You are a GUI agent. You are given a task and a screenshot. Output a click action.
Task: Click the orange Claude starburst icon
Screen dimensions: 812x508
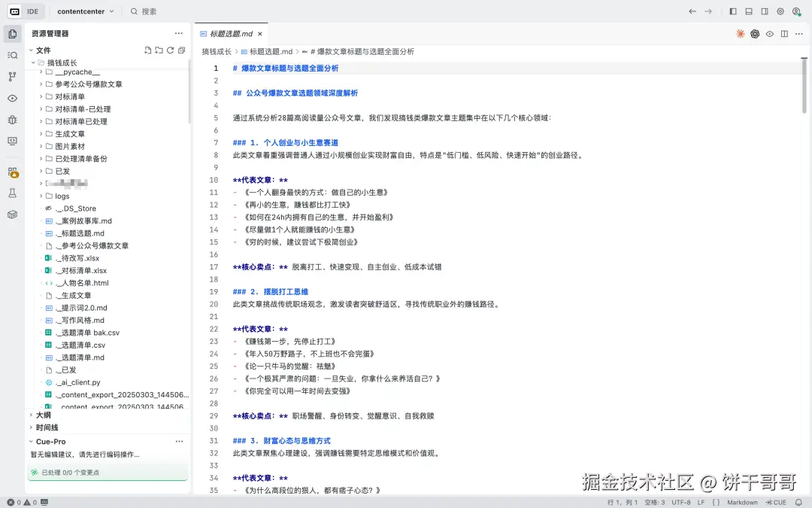740,34
